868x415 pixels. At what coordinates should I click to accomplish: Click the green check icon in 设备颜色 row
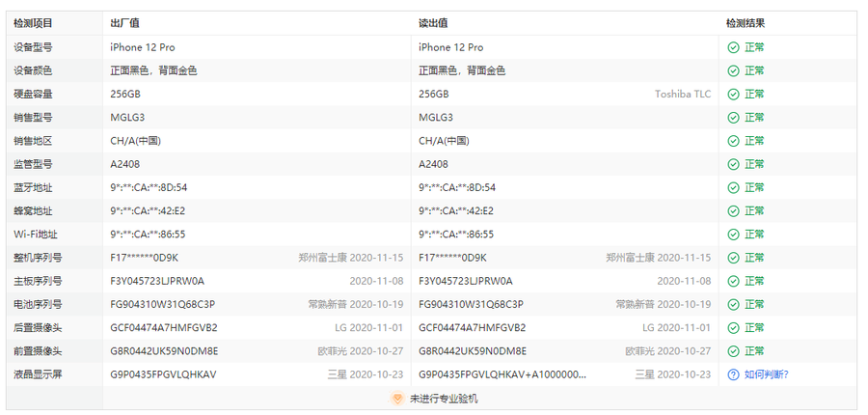pos(733,70)
